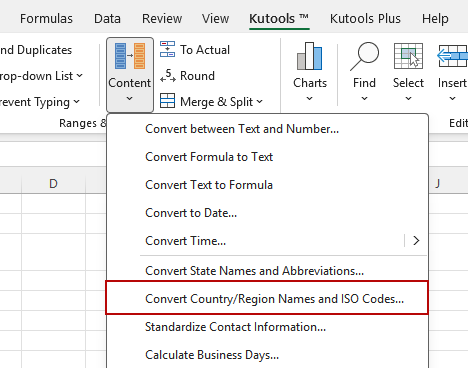Image resolution: width=468 pixels, height=368 pixels.
Task: Select column D header
Action: pyautogui.click(x=53, y=184)
